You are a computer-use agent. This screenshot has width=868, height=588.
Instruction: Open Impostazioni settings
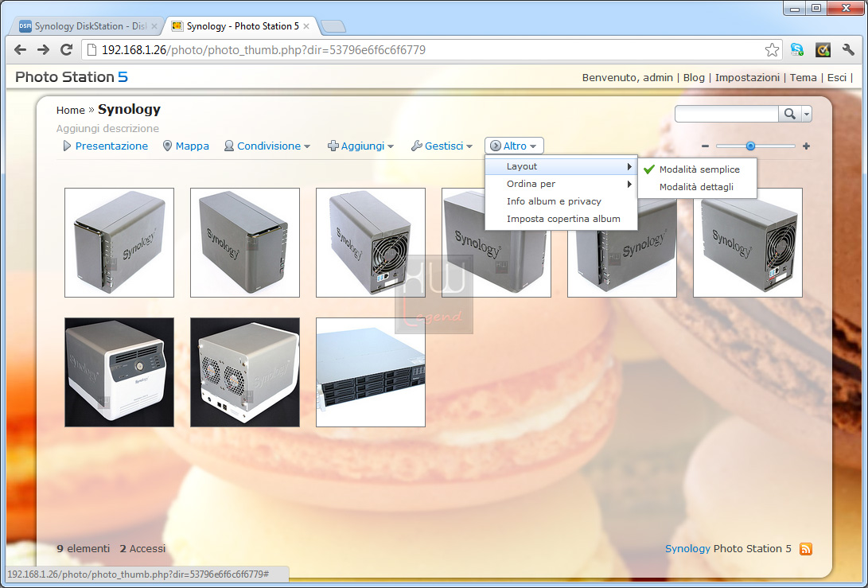747,77
